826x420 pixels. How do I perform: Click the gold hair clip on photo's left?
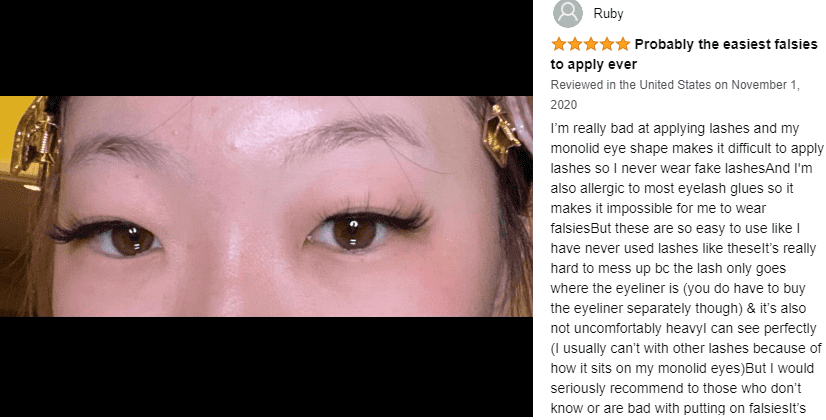(33, 140)
